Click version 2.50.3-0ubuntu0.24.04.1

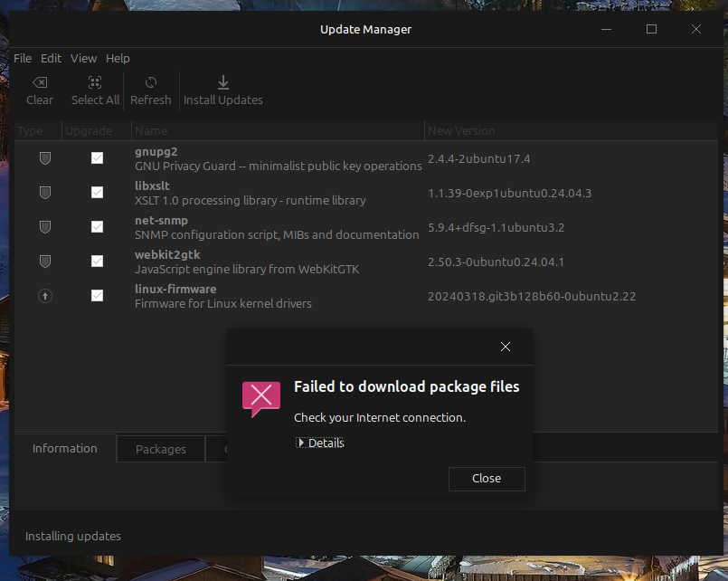[x=496, y=262]
